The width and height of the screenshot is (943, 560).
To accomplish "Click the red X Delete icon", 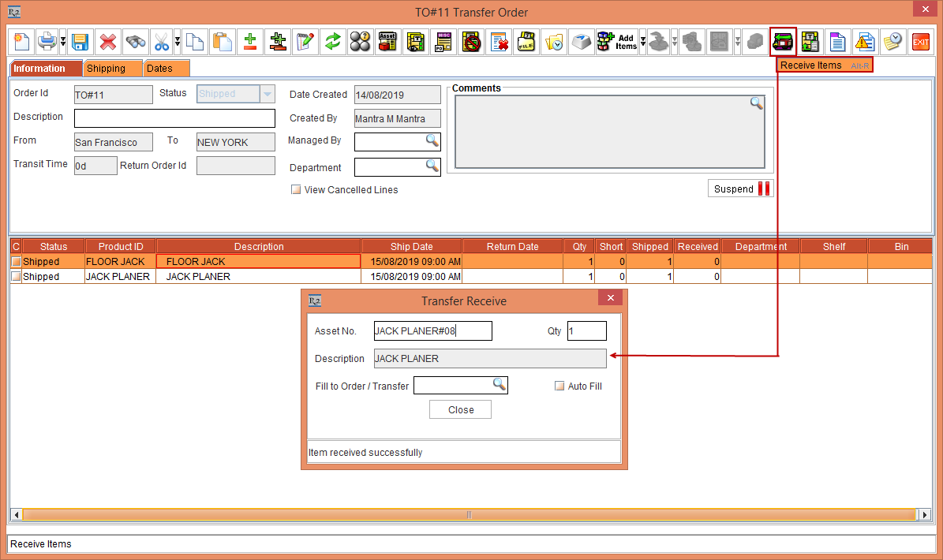I will pyautogui.click(x=107, y=42).
